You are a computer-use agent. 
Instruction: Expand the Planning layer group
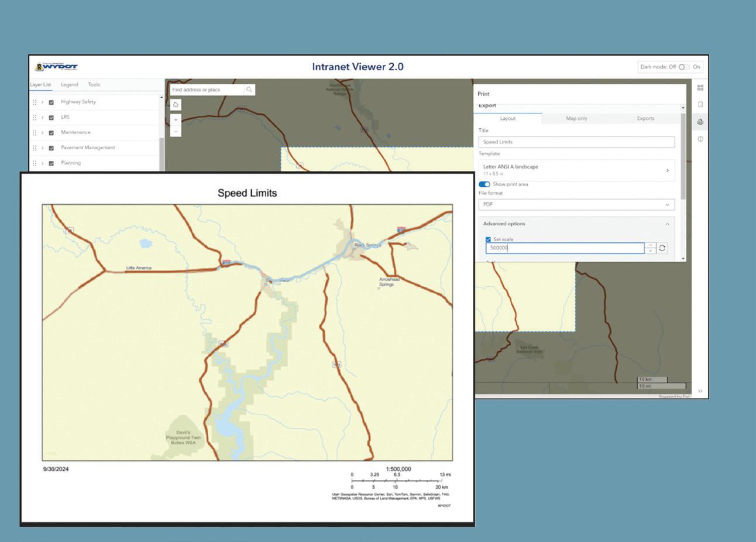[42, 163]
